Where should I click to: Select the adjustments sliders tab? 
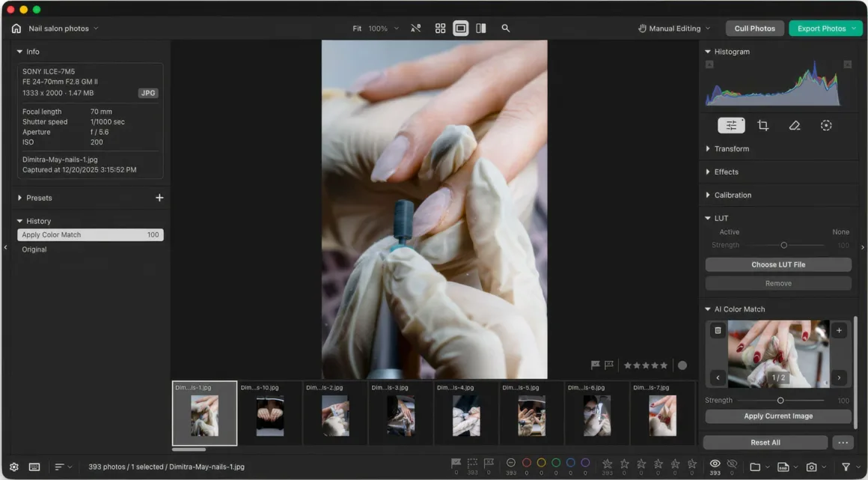click(x=731, y=126)
